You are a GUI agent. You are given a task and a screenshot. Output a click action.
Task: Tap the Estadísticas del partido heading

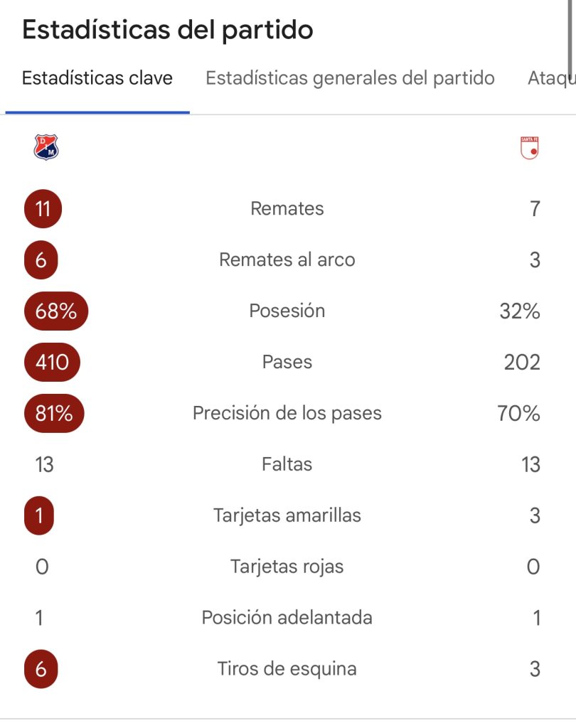point(168,30)
